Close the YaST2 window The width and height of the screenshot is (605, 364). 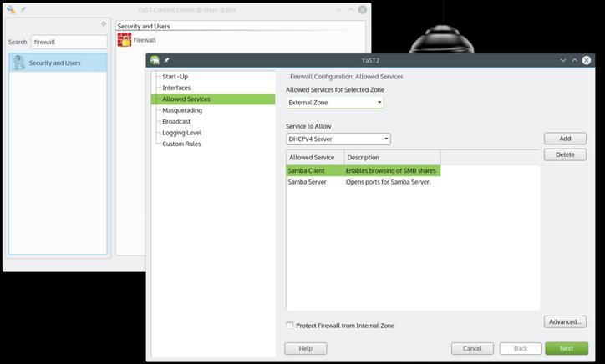(x=586, y=60)
